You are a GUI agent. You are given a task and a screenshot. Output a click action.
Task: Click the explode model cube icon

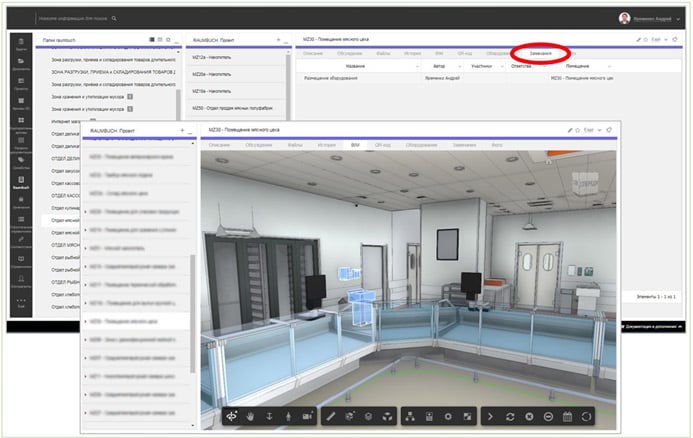368,416
